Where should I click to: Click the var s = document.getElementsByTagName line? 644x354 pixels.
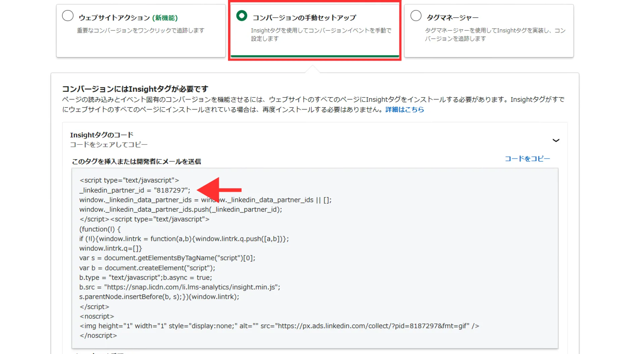(167, 258)
